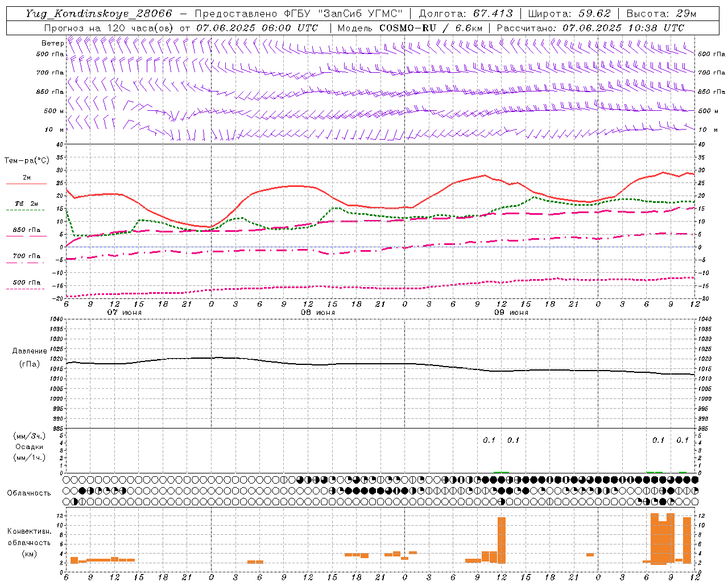Click the station title Yug_Kondinskoye_28066
Screen dimensions: 728x582
click(x=98, y=14)
